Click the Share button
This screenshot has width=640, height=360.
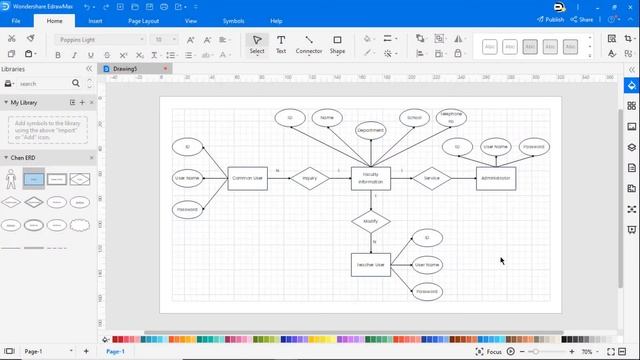[582, 19]
